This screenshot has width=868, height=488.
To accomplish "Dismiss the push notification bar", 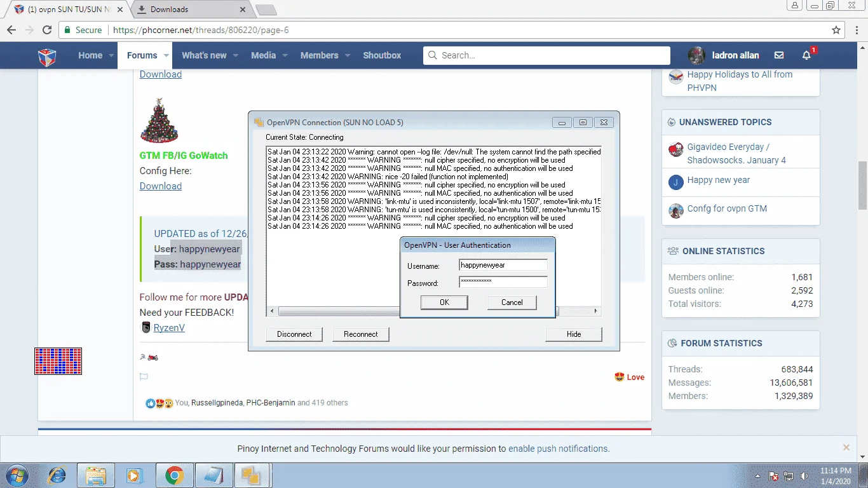I will point(846,448).
